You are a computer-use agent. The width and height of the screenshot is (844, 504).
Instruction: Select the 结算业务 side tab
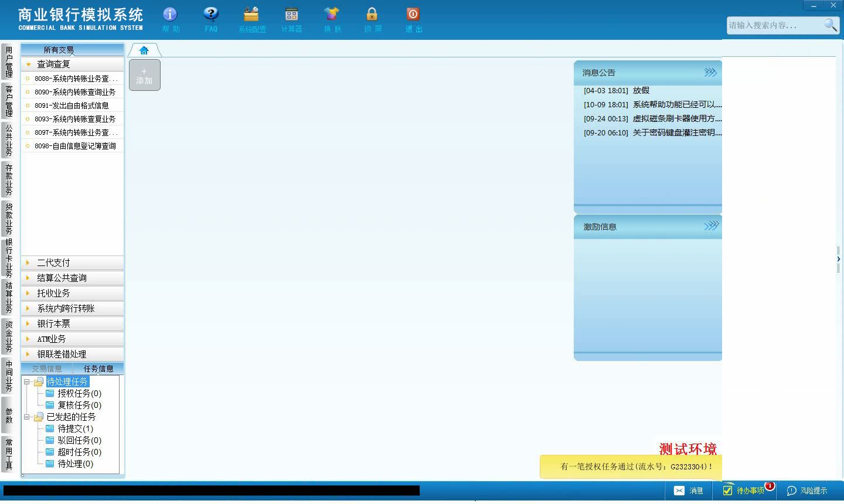tap(8, 297)
